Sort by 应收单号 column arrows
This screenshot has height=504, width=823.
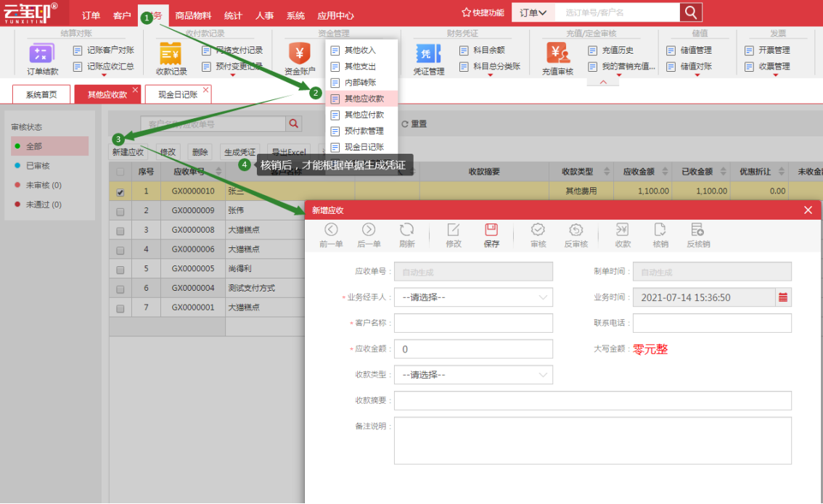click(x=219, y=171)
